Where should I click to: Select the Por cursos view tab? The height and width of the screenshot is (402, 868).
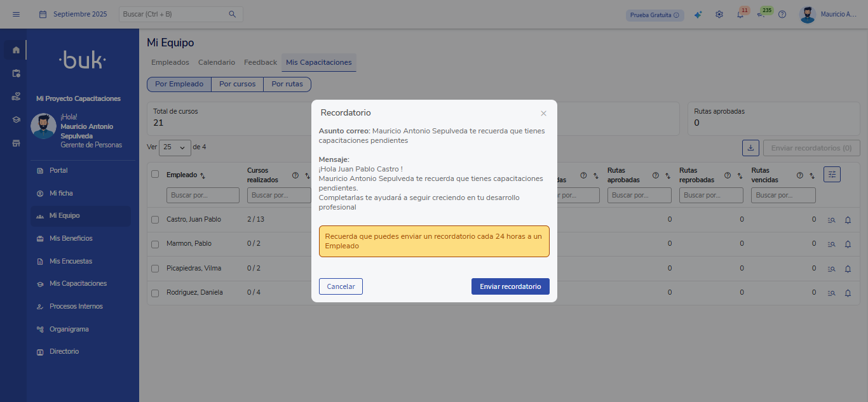click(x=237, y=84)
